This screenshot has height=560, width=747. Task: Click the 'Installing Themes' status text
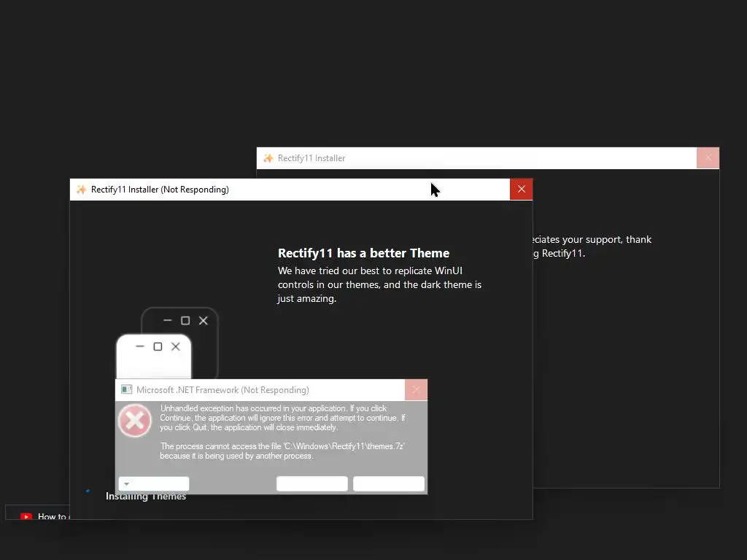tap(146, 496)
